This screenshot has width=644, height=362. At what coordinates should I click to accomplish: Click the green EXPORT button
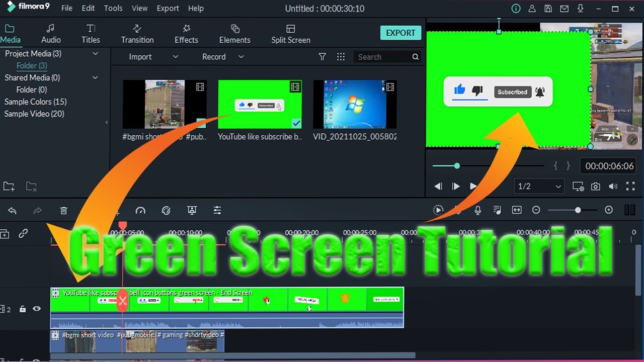point(400,33)
